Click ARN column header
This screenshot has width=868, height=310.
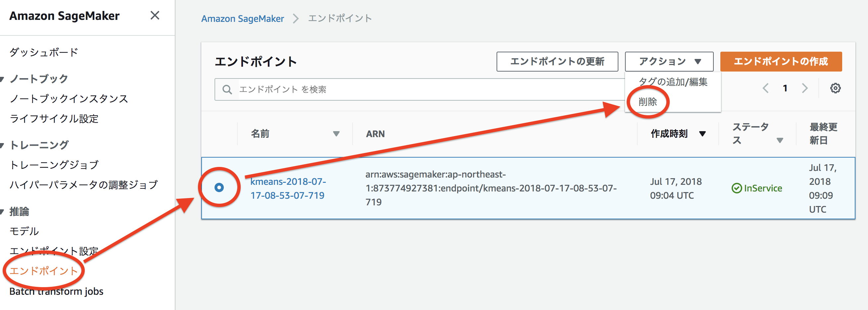[375, 134]
